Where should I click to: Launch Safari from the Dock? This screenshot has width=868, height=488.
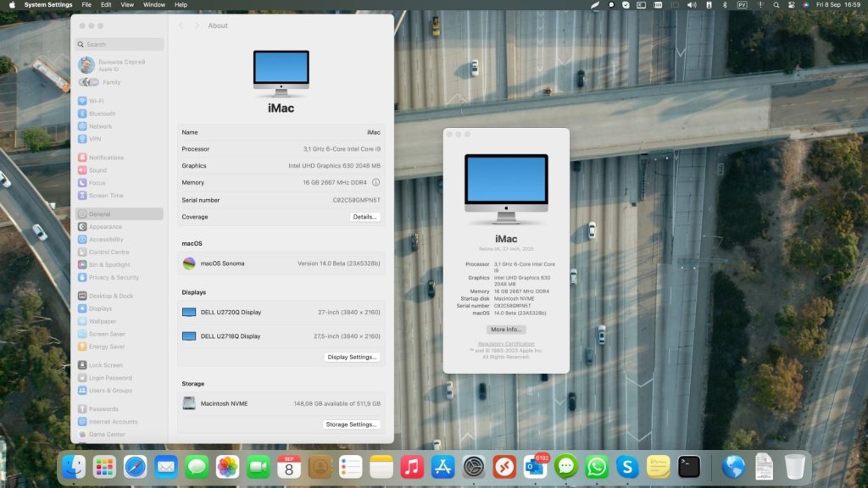point(135,466)
